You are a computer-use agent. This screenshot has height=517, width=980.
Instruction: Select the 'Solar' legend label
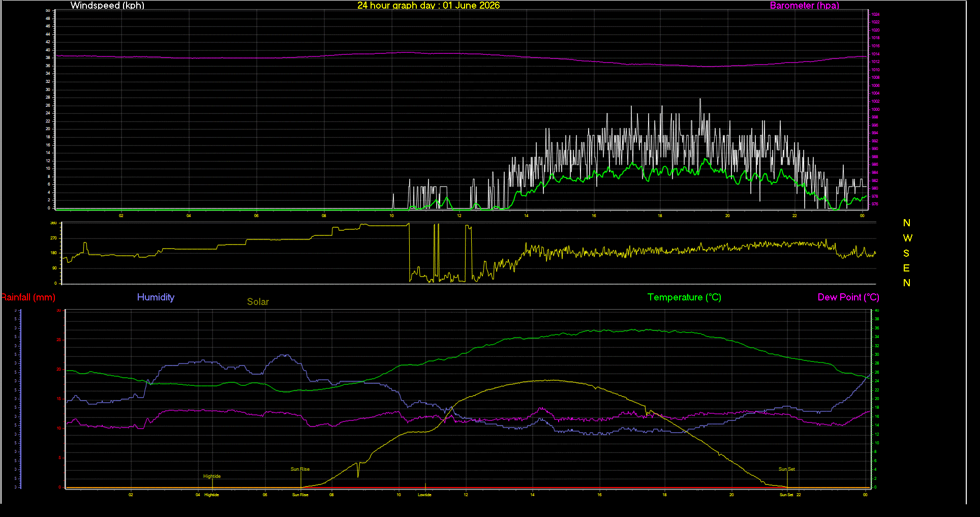(258, 302)
